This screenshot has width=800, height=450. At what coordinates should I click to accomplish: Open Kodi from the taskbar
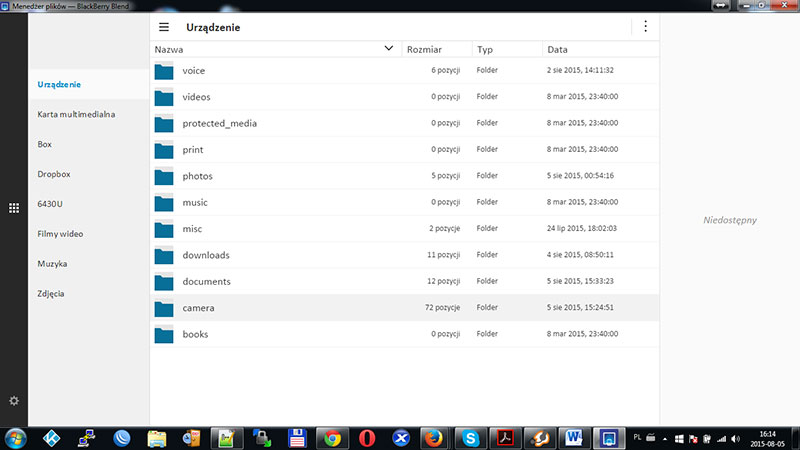click(x=52, y=438)
